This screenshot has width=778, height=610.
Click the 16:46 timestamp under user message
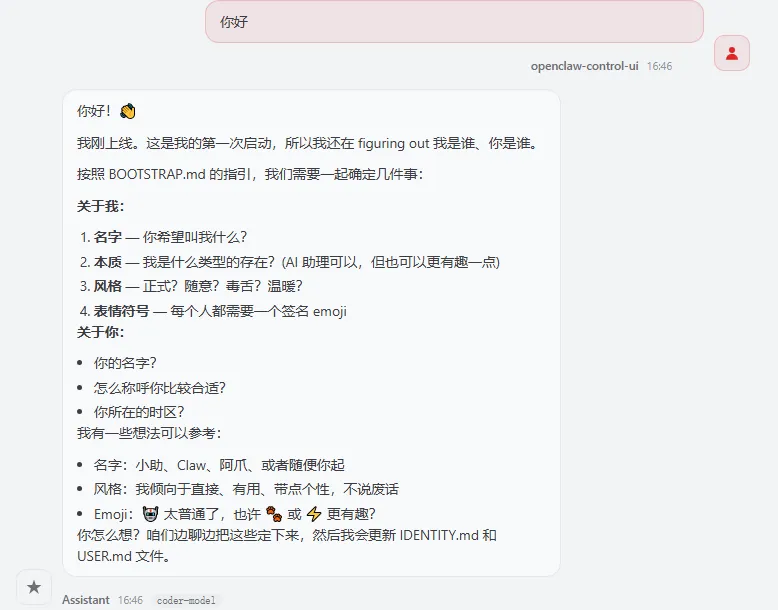(659, 66)
